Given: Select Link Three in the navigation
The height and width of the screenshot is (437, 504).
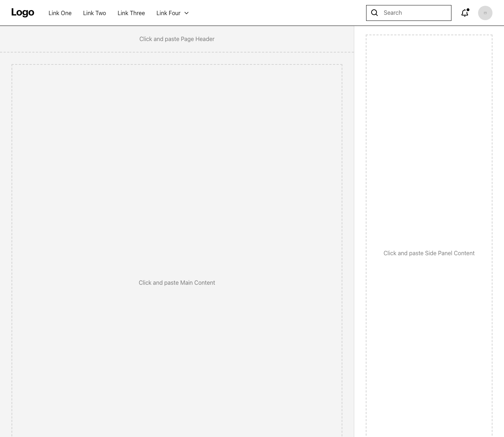Looking at the screenshot, I should 131,13.
